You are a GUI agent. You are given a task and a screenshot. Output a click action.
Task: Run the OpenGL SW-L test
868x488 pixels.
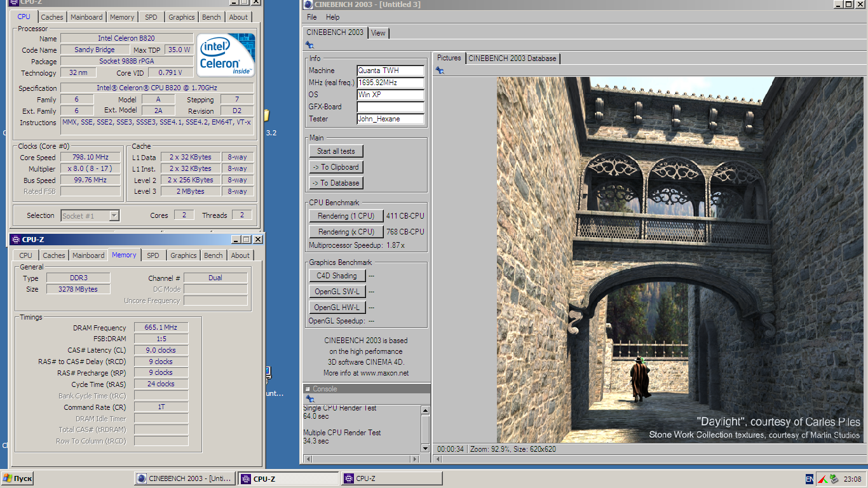pyautogui.click(x=337, y=292)
